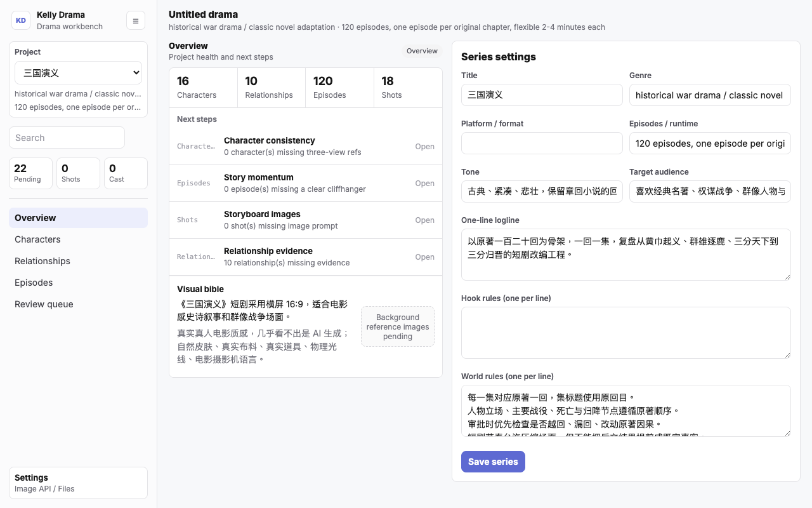Viewport: 812px width, 508px height.
Task: Click '10 relationship(s) missing evidence' text
Action: [x=287, y=263]
